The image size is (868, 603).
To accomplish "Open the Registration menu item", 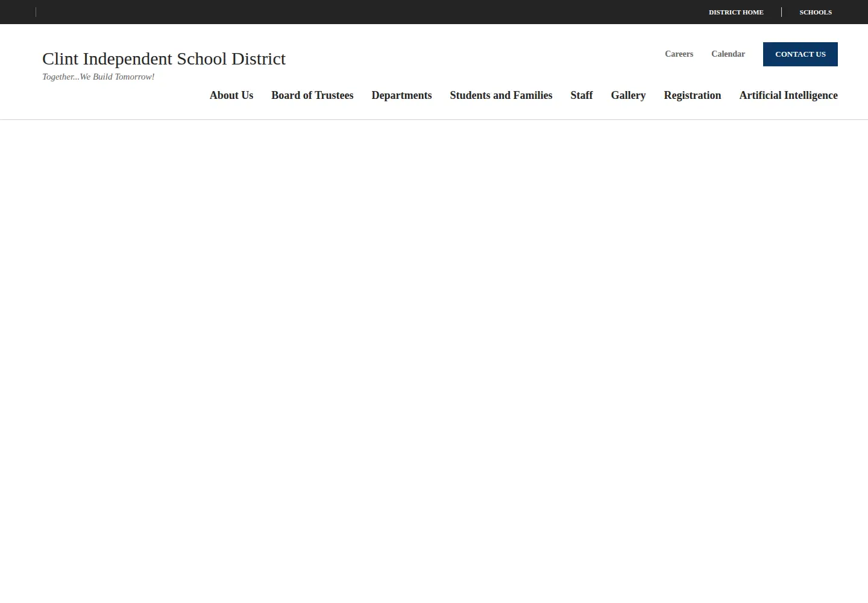I will coord(693,95).
